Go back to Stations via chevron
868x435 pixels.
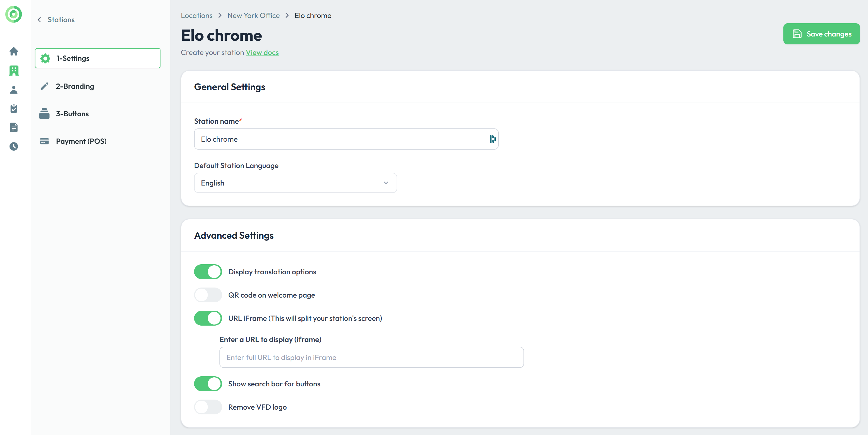39,20
